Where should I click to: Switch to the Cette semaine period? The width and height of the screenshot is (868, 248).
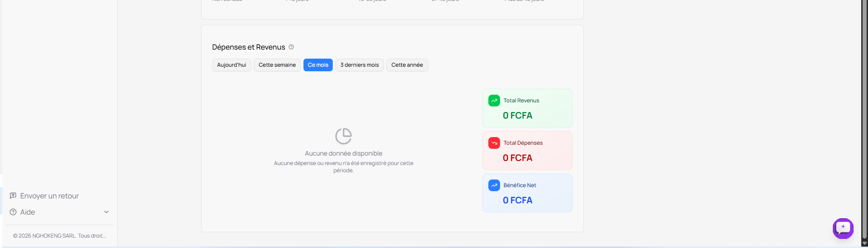tap(277, 65)
